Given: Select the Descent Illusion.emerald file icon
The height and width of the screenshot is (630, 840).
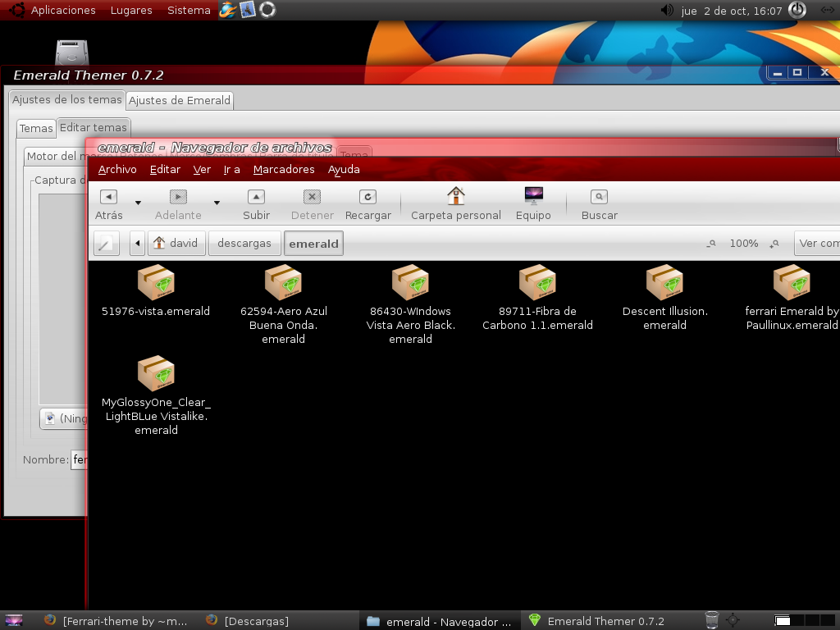Looking at the screenshot, I should coord(664,282).
